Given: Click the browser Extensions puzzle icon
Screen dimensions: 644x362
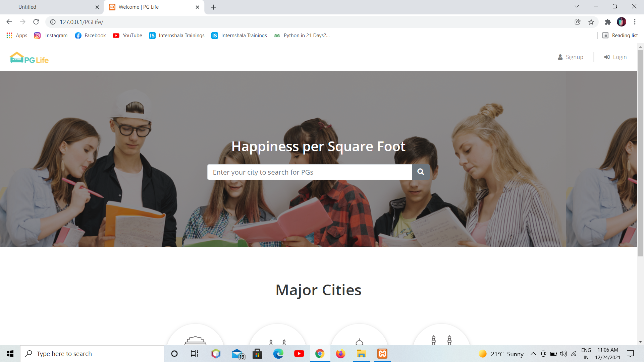Looking at the screenshot, I should pos(608,22).
